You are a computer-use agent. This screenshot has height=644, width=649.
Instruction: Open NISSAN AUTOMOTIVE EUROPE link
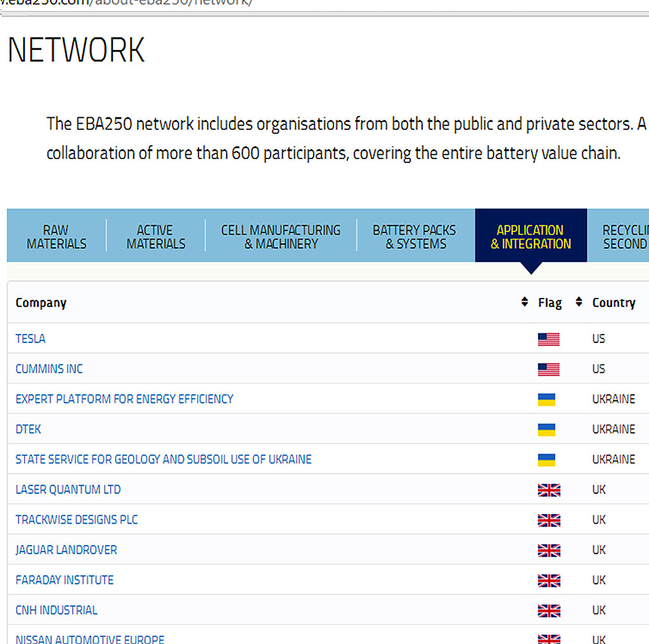coord(90,639)
